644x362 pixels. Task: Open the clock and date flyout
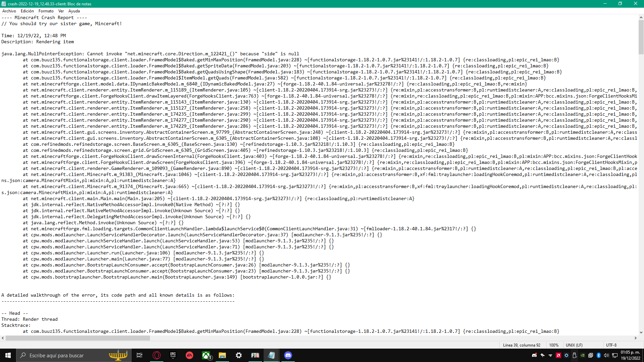[x=630, y=355]
